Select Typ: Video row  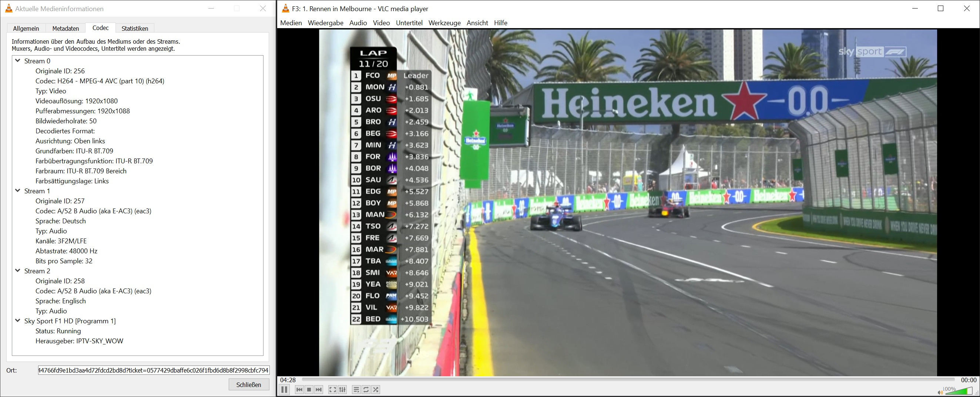[x=51, y=91]
